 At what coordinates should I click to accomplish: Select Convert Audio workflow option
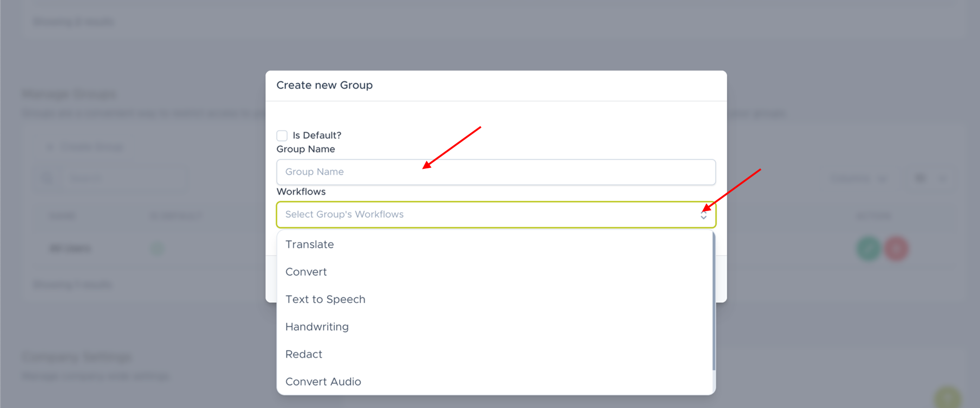323,382
